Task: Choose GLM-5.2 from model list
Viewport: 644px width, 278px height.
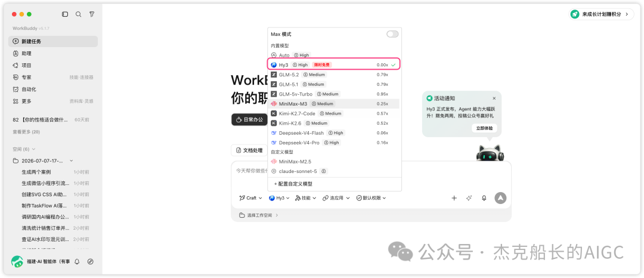Action: pos(335,75)
